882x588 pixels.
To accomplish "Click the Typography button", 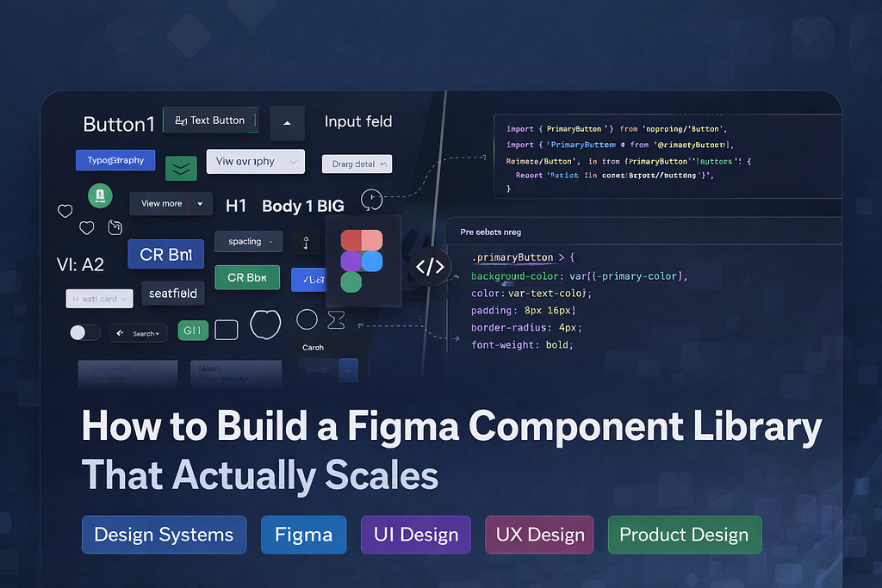I will [x=115, y=160].
